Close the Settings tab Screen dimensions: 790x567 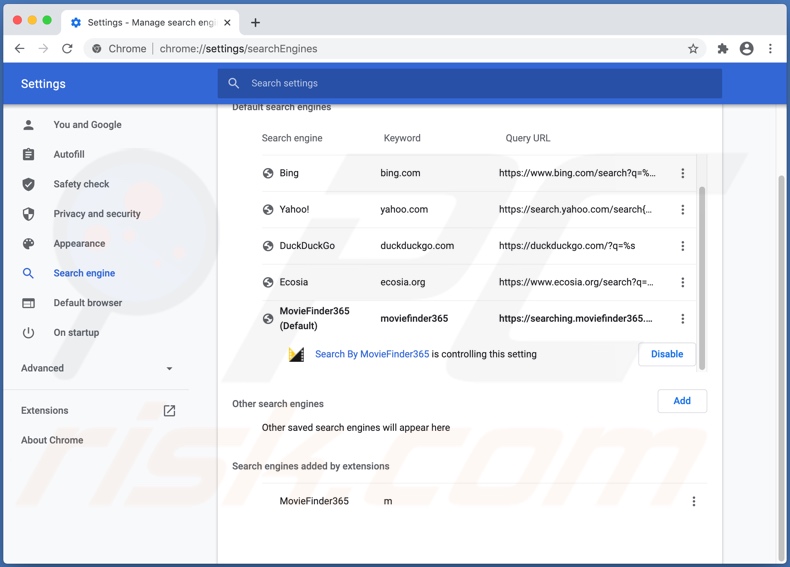point(227,23)
